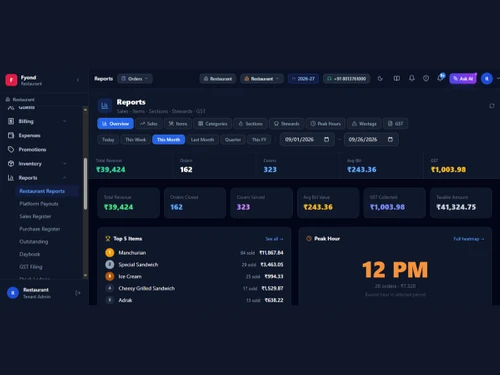The image size is (500, 375).
Task: Click the See all link in Top 5 Items
Action: tap(274, 239)
